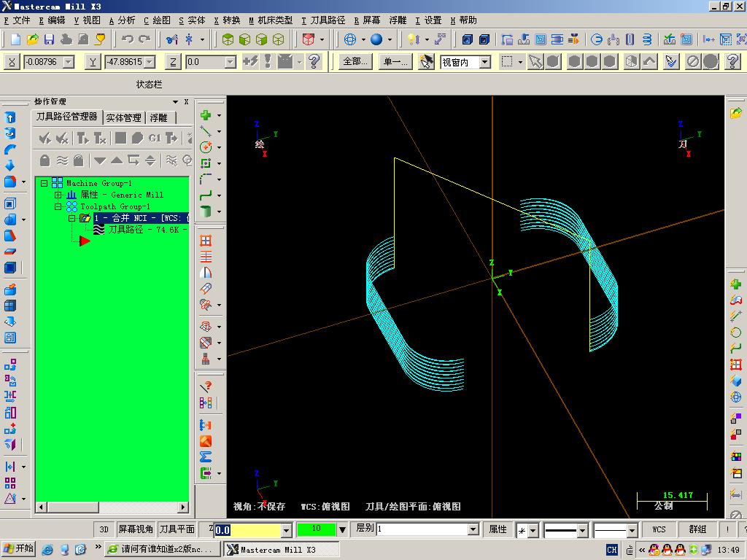747x560 pixels.
Task: Click the light bulb icon
Action: [413, 39]
